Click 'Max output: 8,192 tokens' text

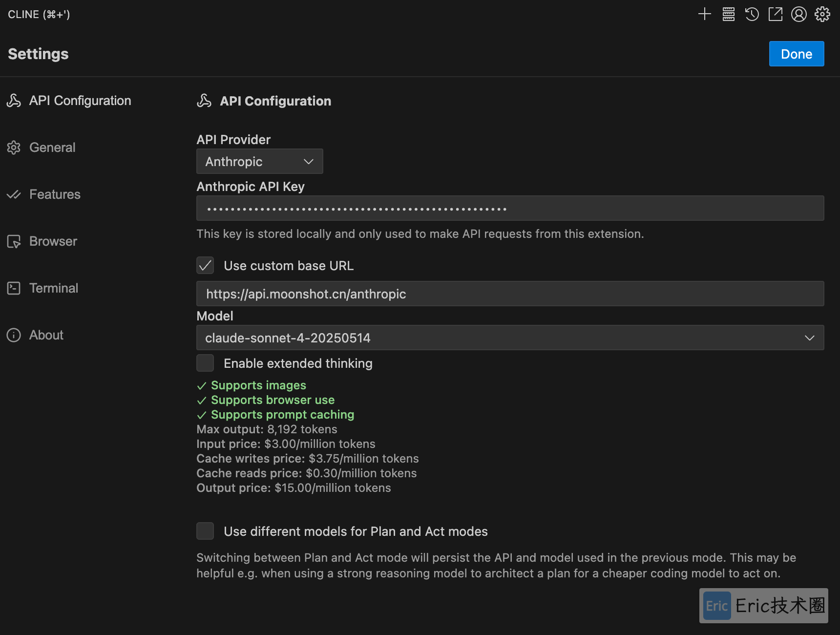(x=267, y=429)
